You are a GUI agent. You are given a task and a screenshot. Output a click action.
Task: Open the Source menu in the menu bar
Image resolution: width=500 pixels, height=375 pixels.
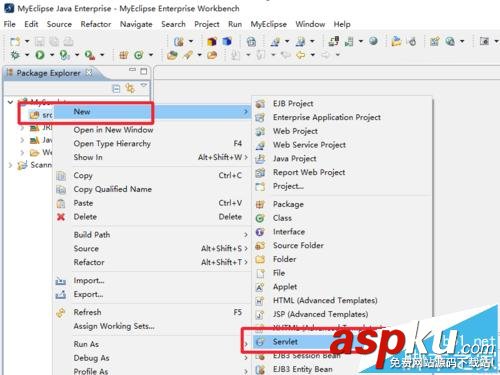pyautogui.click(x=59, y=24)
